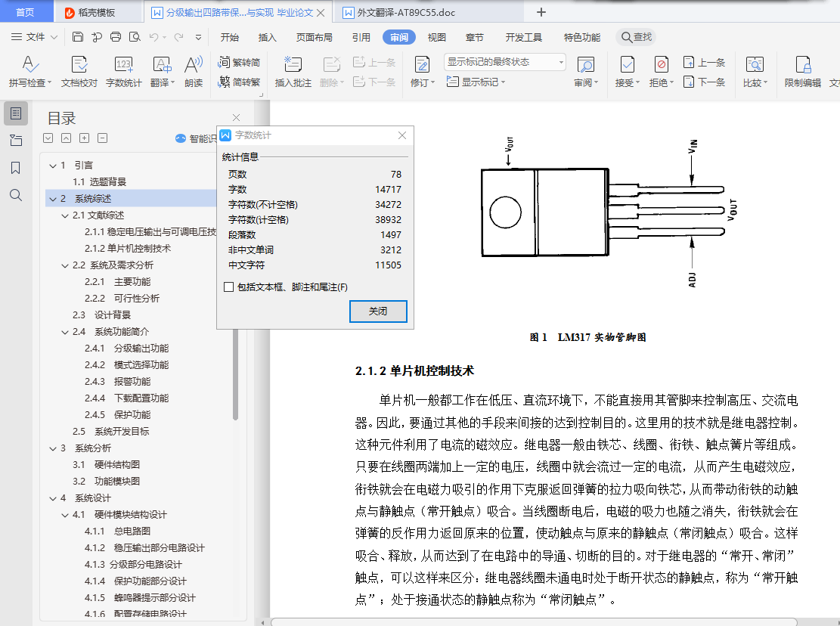
Task: Click the print icon in quick toolbar
Action: (116, 37)
